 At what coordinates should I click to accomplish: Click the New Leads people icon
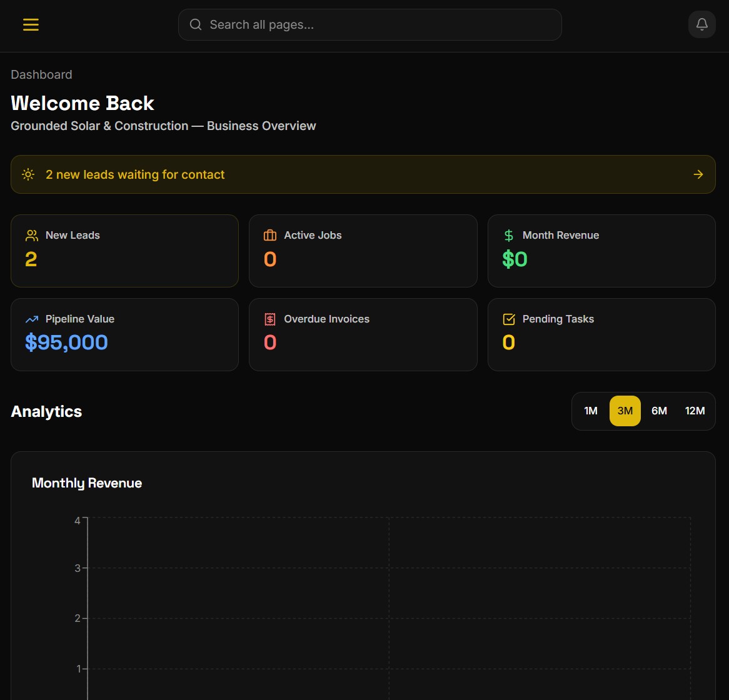32,236
